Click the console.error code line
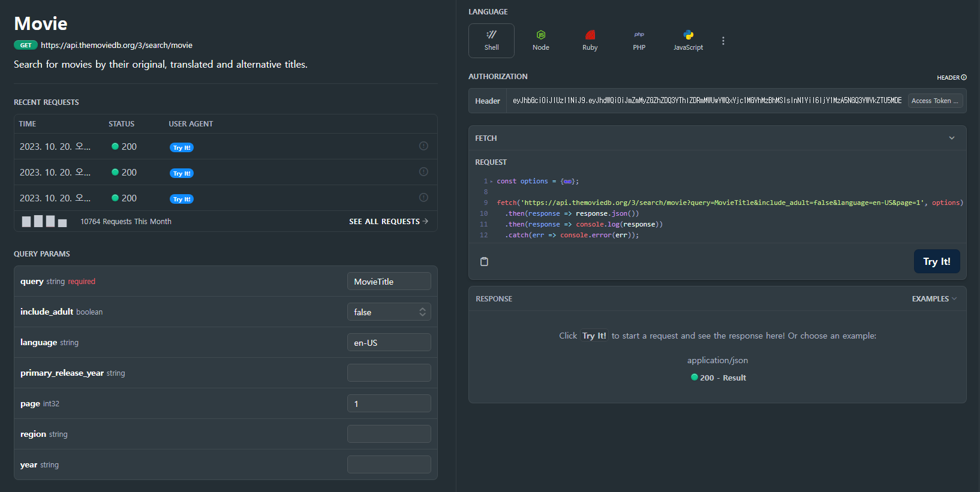The image size is (980, 492). tap(572, 235)
